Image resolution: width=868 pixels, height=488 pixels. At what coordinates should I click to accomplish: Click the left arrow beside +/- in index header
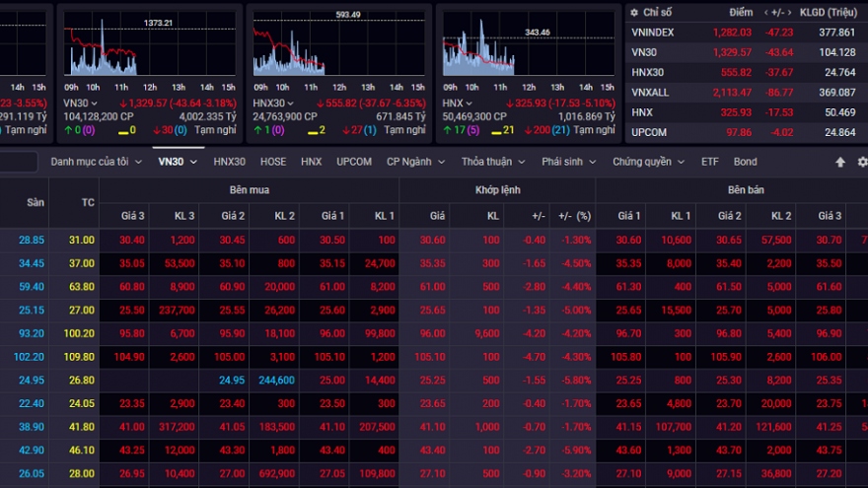766,13
